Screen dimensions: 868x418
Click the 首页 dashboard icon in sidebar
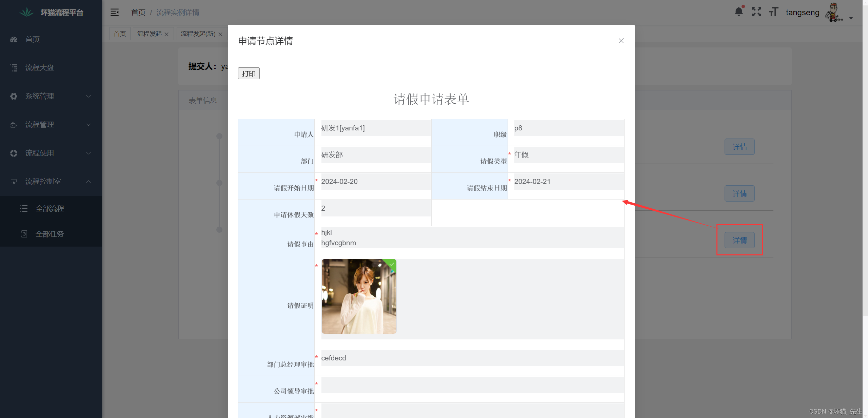tap(14, 39)
